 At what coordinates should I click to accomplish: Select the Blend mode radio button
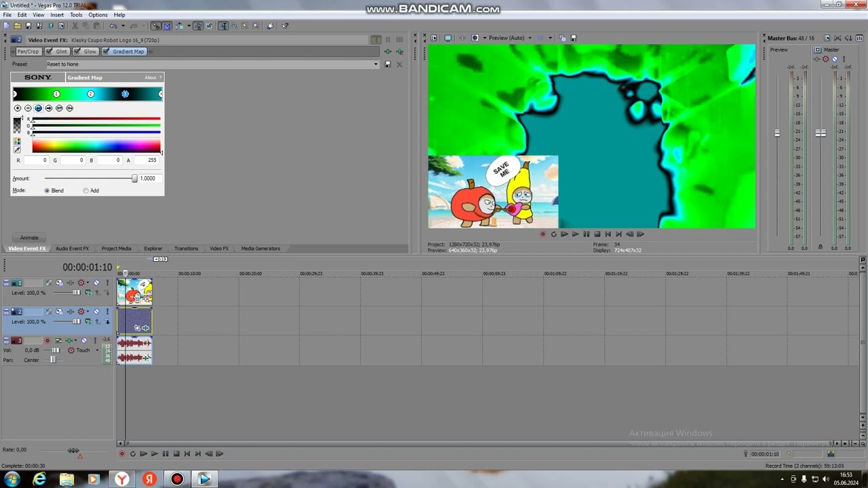point(47,190)
